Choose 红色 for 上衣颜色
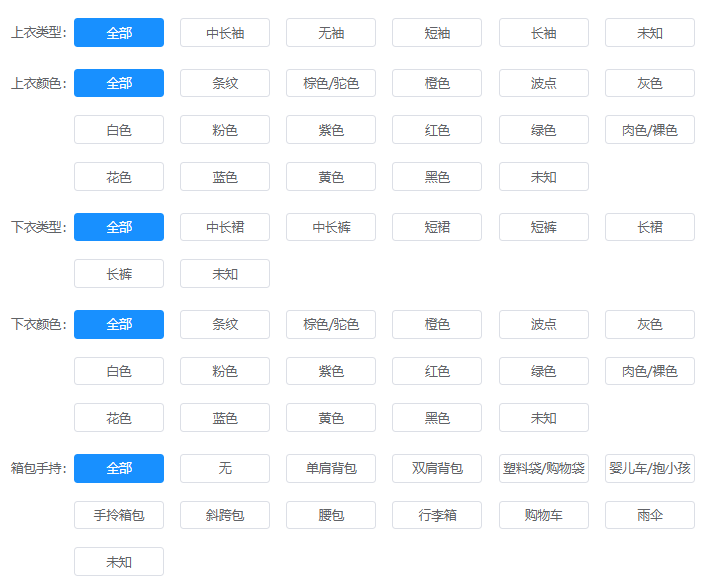Screen dimensions: 713x583 click(x=437, y=130)
